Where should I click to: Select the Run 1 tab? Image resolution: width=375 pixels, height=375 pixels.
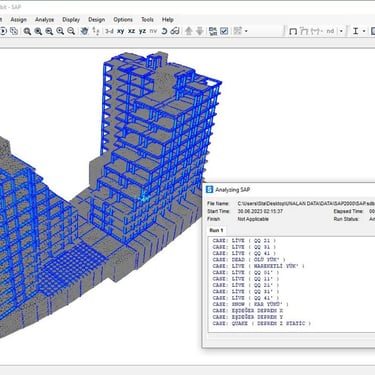pyautogui.click(x=216, y=230)
